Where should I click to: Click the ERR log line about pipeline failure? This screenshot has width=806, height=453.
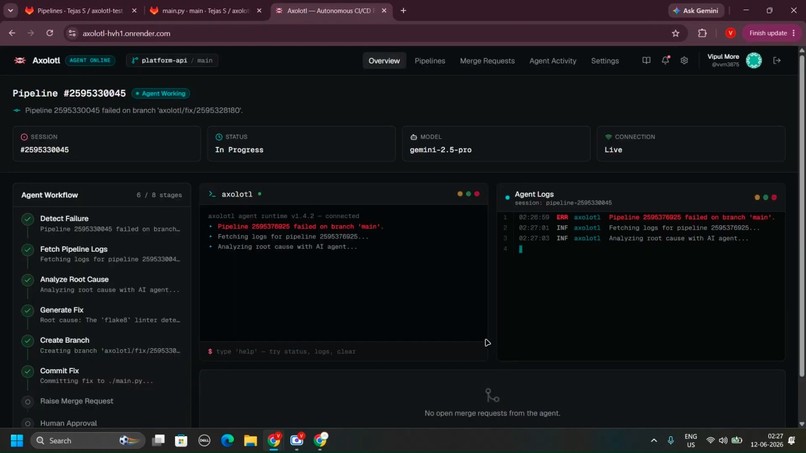pyautogui.click(x=640, y=218)
